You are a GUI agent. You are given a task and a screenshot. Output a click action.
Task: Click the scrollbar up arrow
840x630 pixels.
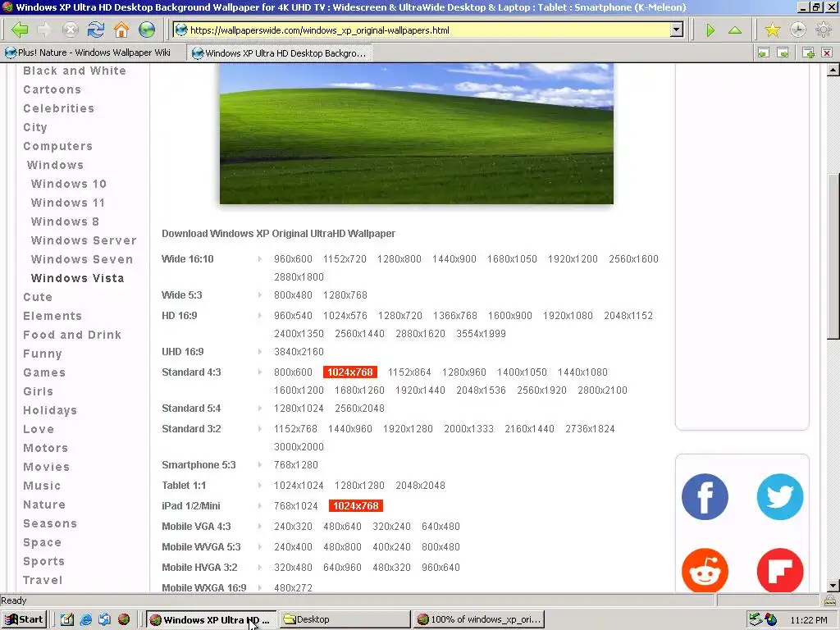[833, 70]
